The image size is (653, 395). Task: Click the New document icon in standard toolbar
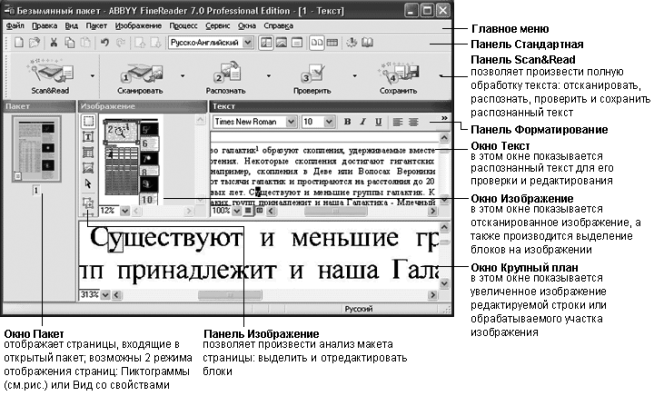pos(19,42)
